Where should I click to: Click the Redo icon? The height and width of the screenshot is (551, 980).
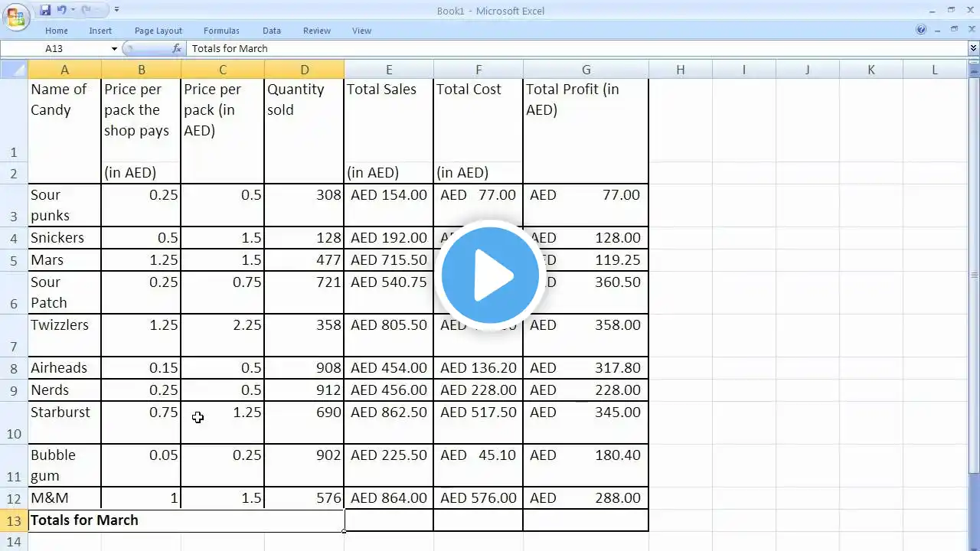(86, 10)
